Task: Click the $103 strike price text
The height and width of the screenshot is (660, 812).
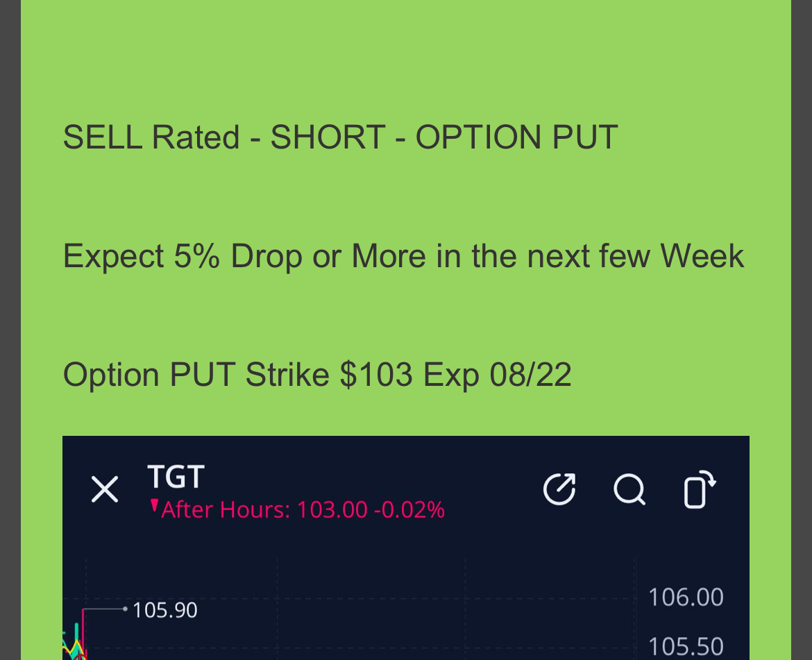Action: coord(376,375)
